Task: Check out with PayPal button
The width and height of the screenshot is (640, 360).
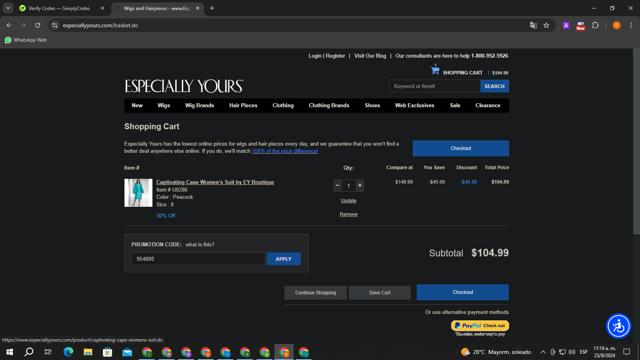Action: 480,325
